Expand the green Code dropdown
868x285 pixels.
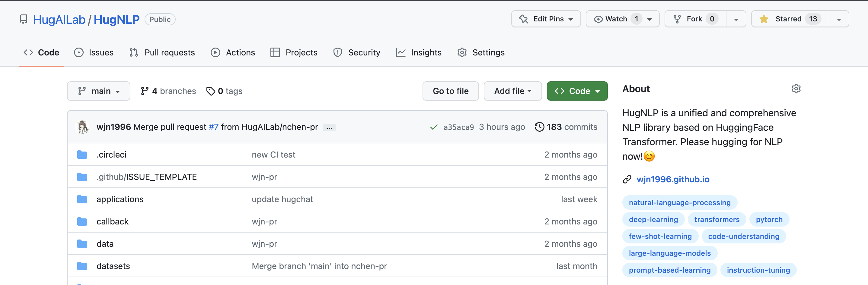[577, 91]
